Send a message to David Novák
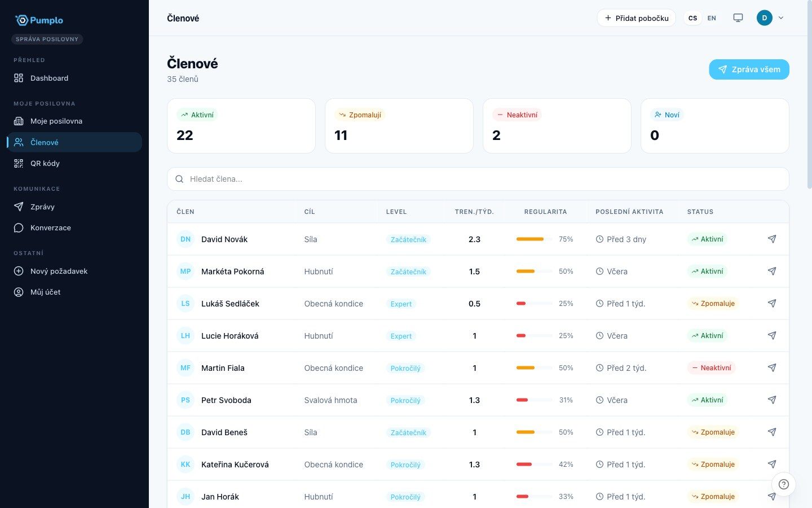Image resolution: width=812 pixels, height=508 pixels. (772, 239)
